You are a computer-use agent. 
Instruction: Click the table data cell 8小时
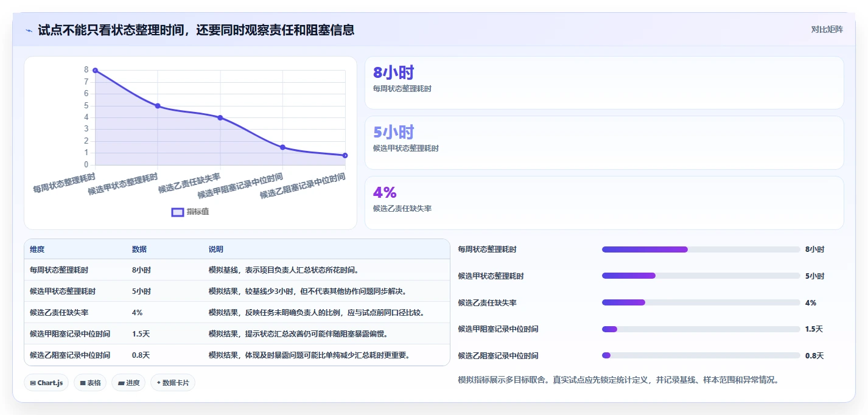coord(141,270)
